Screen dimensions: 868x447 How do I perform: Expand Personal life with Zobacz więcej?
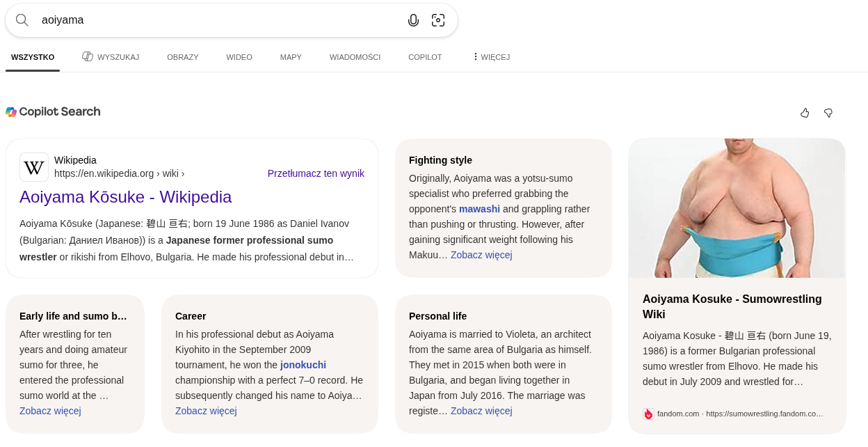[481, 411]
